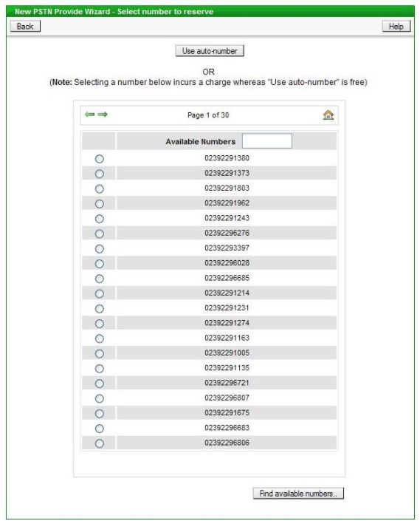Select radio button for 02392291380

point(100,159)
